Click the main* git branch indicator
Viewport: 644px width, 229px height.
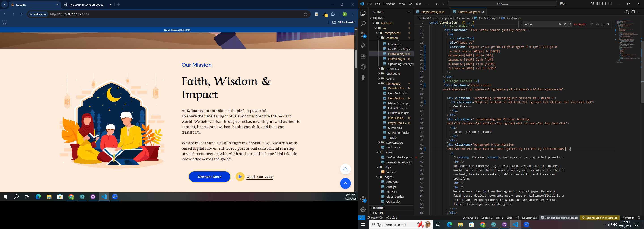373,218
